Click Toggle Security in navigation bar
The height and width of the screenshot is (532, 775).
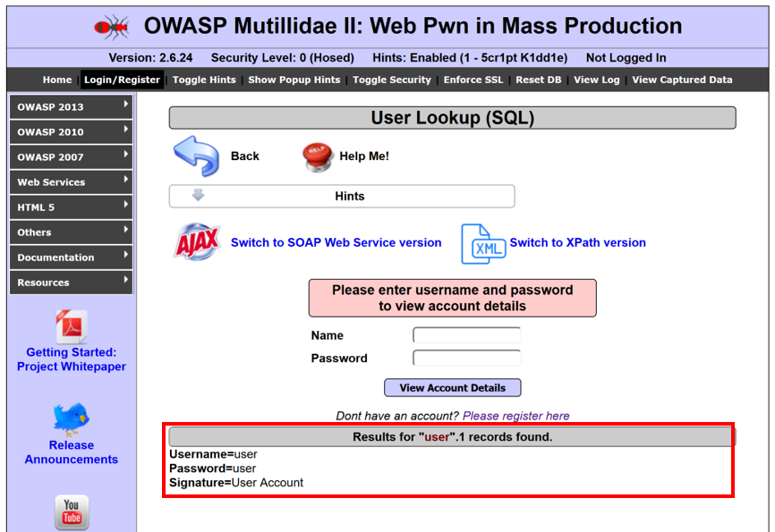click(392, 80)
